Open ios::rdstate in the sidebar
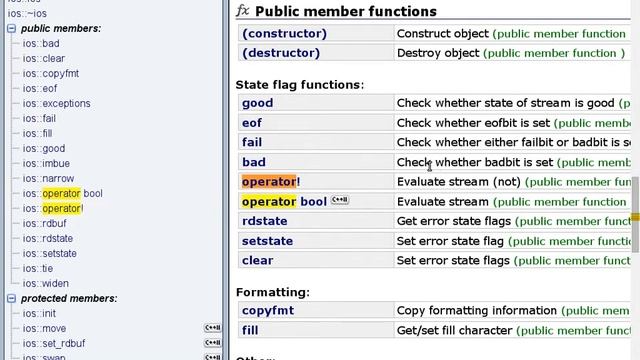 [x=48, y=239]
